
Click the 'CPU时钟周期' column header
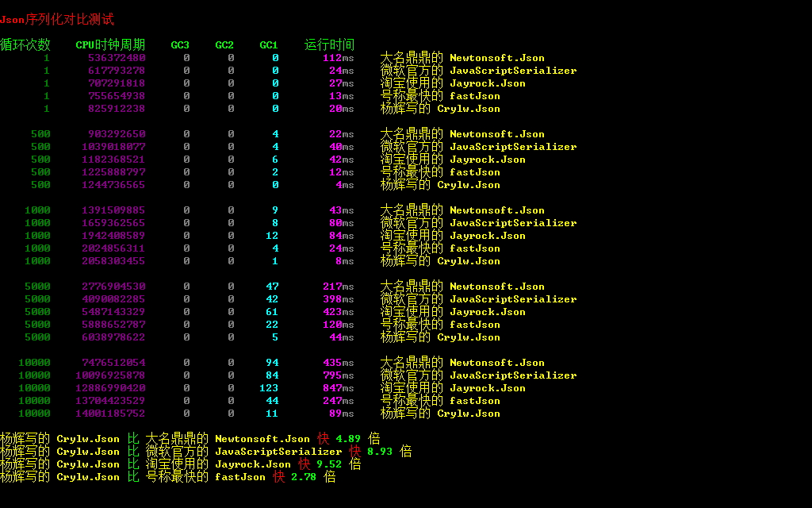coord(110,45)
